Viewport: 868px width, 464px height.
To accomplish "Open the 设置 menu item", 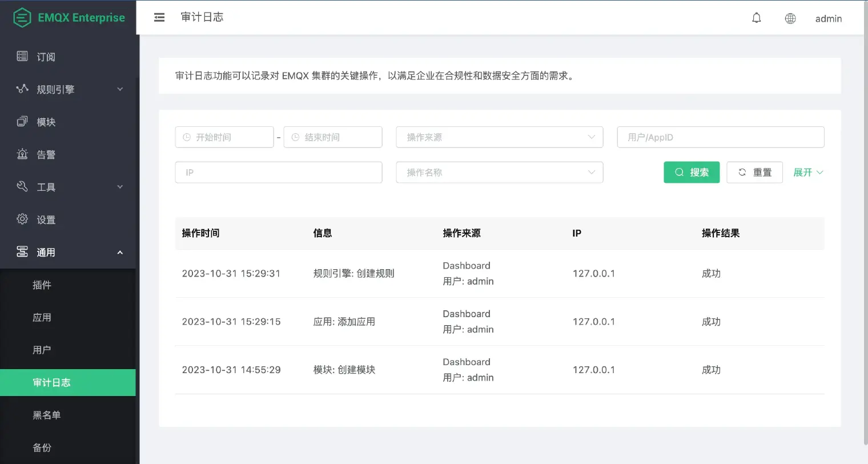I will click(x=68, y=219).
